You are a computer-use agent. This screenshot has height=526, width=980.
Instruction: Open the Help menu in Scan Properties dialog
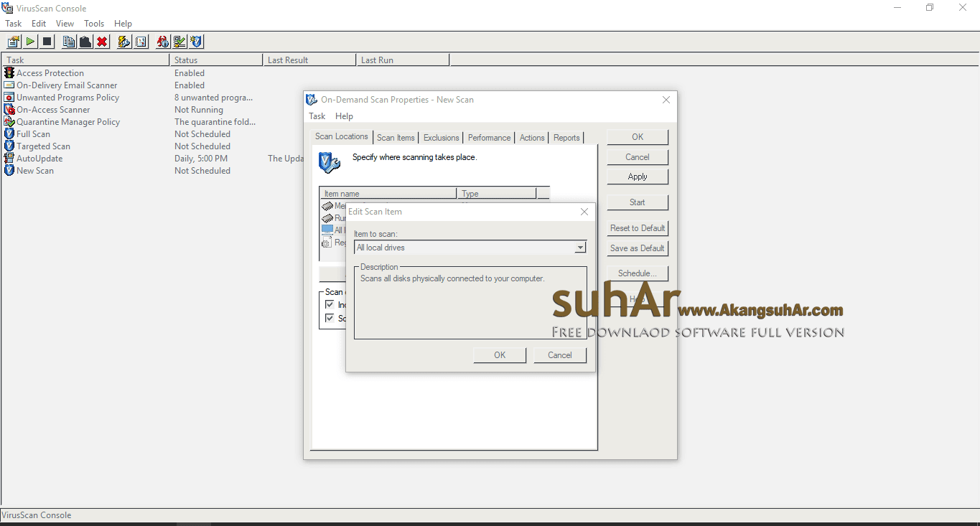click(x=344, y=116)
